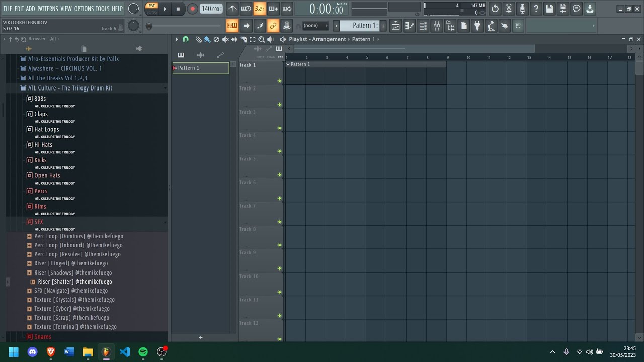
Task: Click the Save floppy disk icon
Action: (x=549, y=9)
